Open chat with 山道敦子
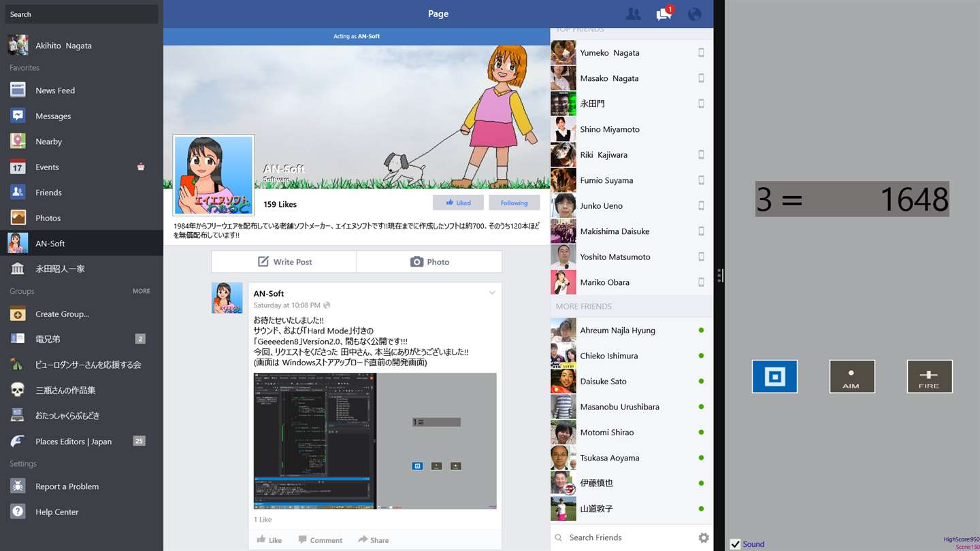The image size is (980, 551). (x=632, y=509)
